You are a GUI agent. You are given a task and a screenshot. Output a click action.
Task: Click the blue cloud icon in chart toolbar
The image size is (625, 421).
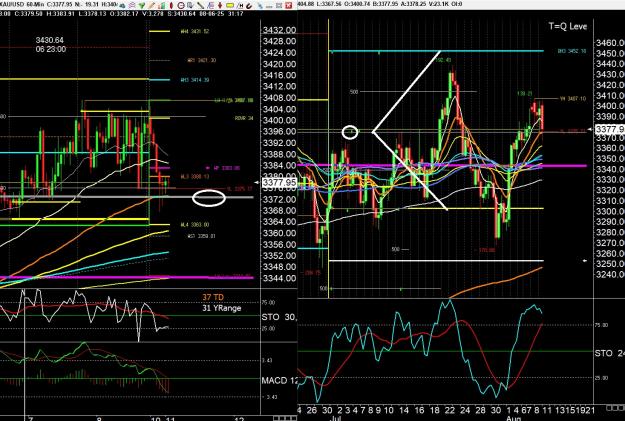(122, 6)
